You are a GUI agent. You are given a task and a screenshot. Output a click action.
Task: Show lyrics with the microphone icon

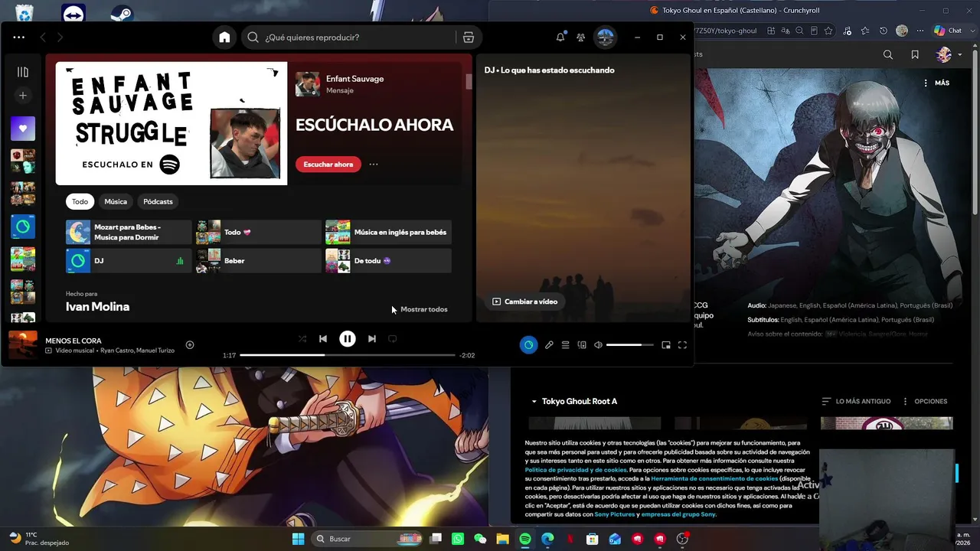click(549, 345)
